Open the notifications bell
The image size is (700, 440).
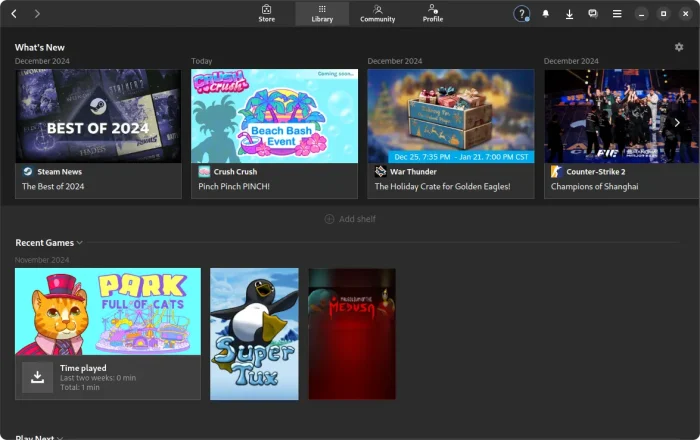(x=546, y=14)
